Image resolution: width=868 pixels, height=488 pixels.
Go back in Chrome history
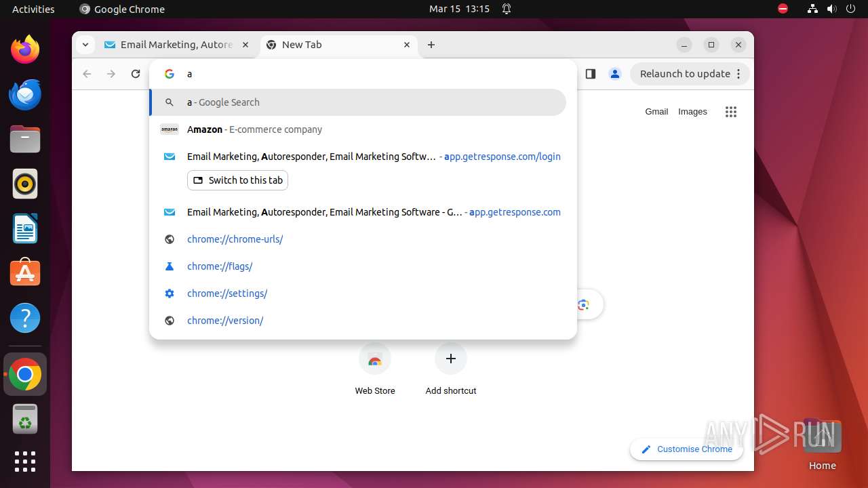(87, 74)
